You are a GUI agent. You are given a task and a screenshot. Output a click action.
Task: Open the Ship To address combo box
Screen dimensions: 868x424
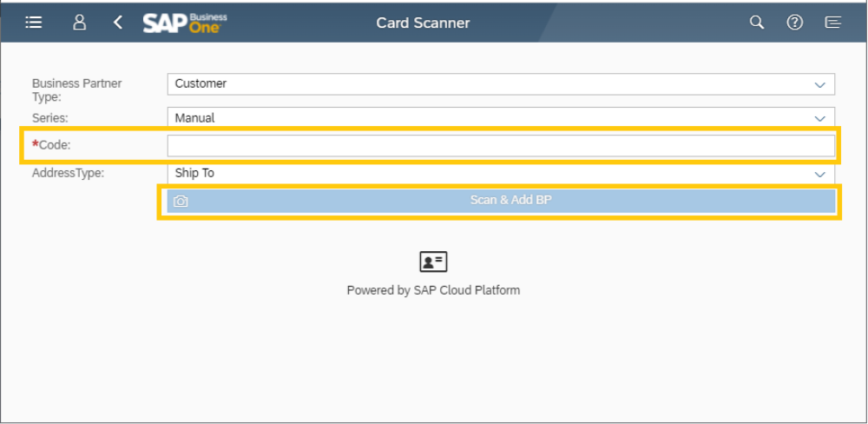[x=501, y=174]
